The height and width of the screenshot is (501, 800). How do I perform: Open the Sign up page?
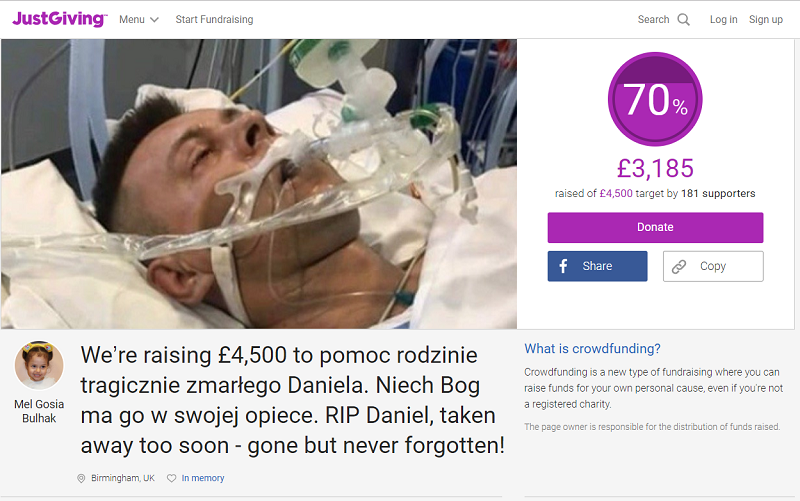[x=765, y=19]
